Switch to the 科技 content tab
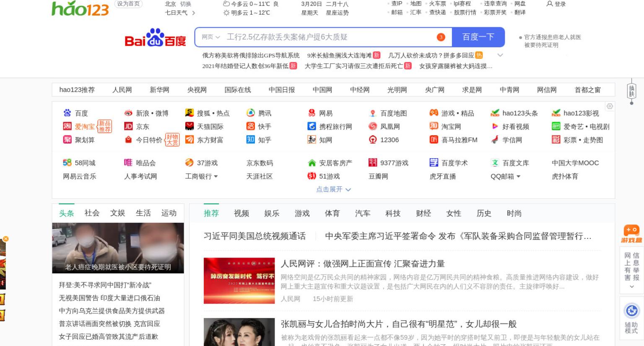Image resolution: width=644 pixels, height=346 pixels. click(393, 213)
